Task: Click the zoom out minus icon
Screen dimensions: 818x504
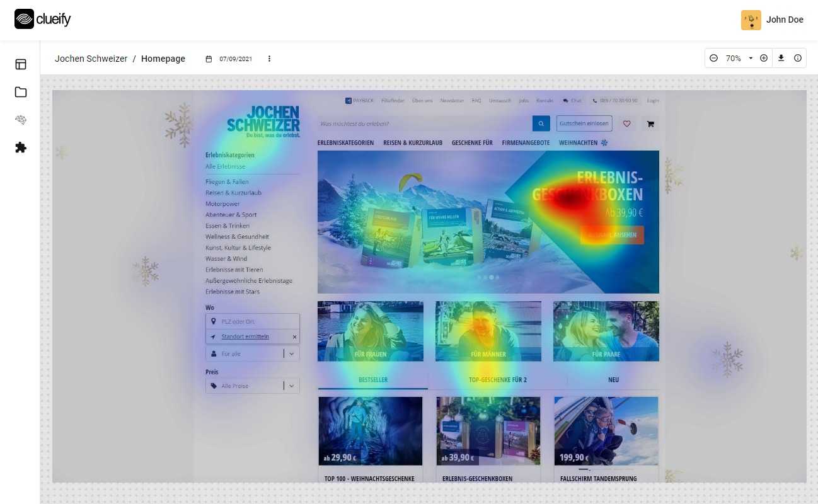Action: point(713,58)
